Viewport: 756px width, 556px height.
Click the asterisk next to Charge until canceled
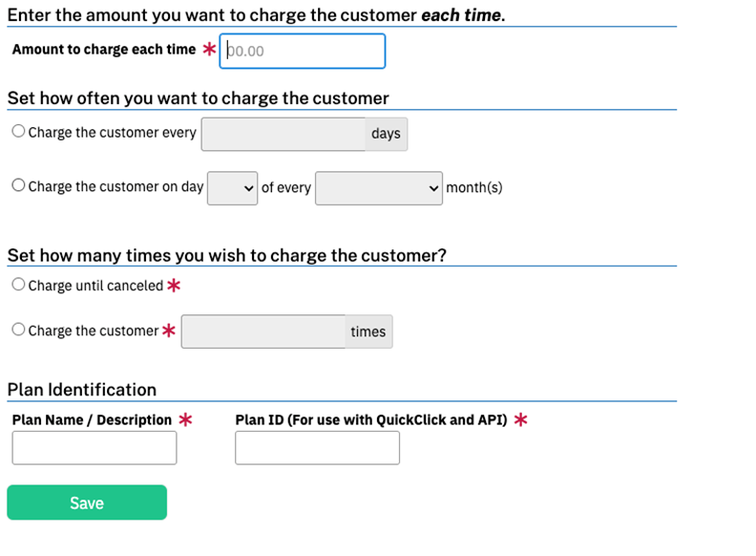[174, 285]
